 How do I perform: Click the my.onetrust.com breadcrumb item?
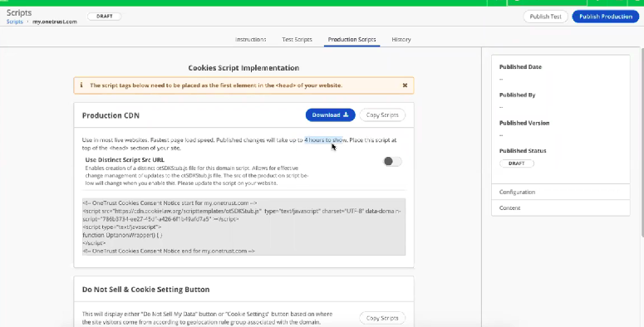[55, 22]
